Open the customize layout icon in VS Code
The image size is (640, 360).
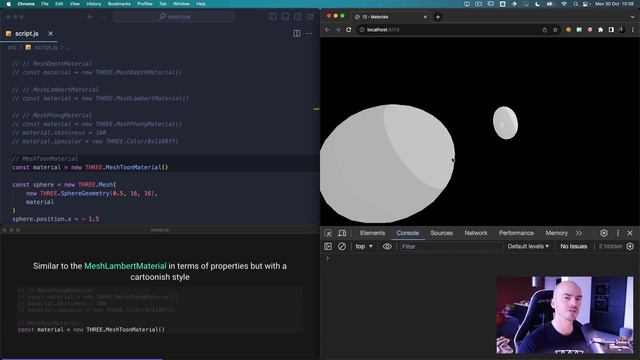coord(311,17)
